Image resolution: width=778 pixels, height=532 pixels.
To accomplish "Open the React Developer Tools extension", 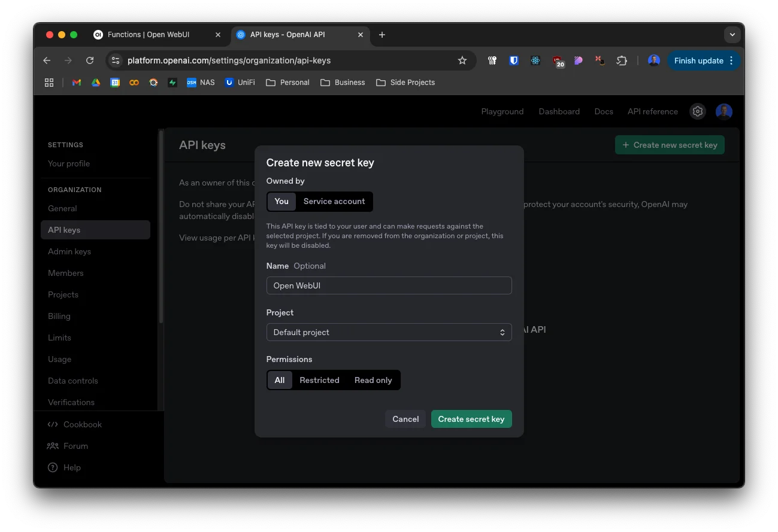I will [535, 60].
